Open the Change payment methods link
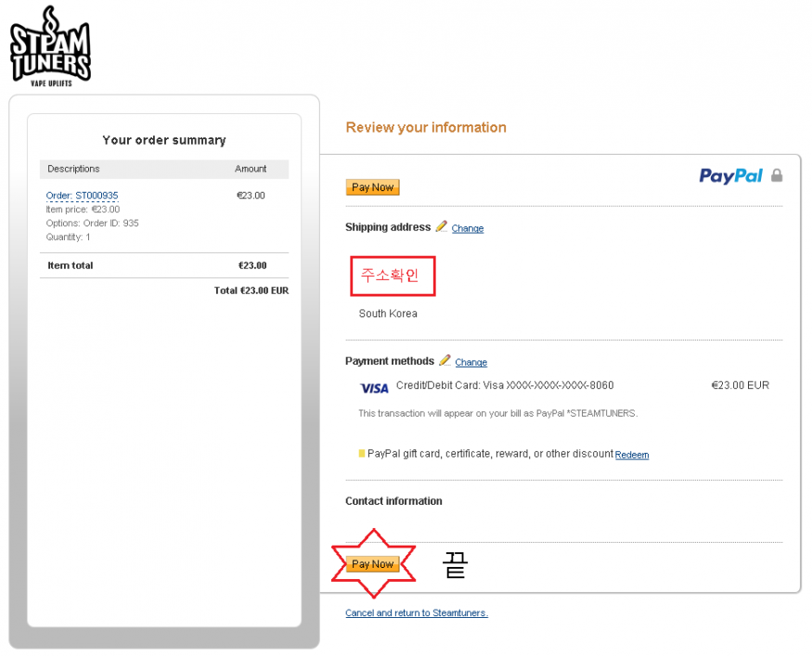This screenshot has width=812, height=656. click(470, 363)
